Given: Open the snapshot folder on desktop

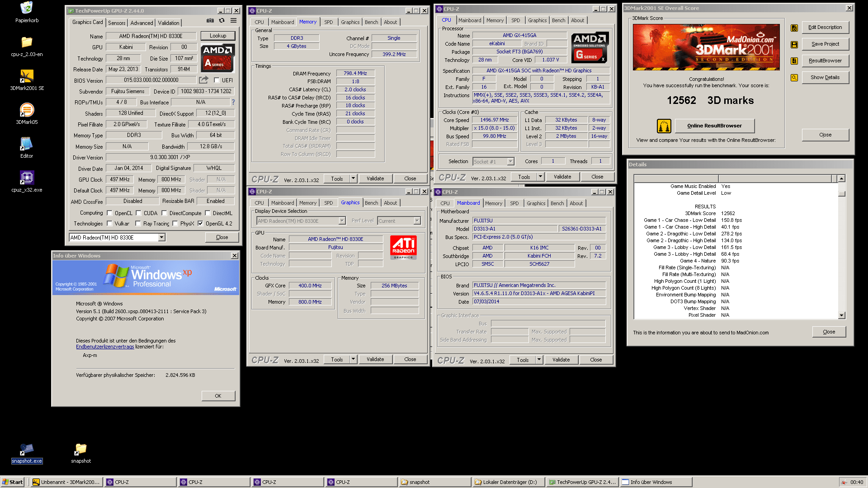Looking at the screenshot, I should [x=81, y=449].
